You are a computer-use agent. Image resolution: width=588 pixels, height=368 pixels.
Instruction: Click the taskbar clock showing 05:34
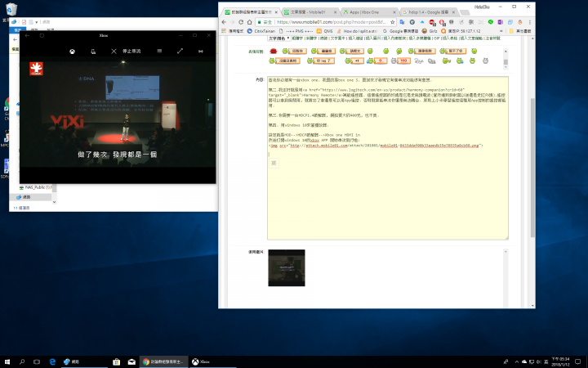pyautogui.click(x=560, y=361)
